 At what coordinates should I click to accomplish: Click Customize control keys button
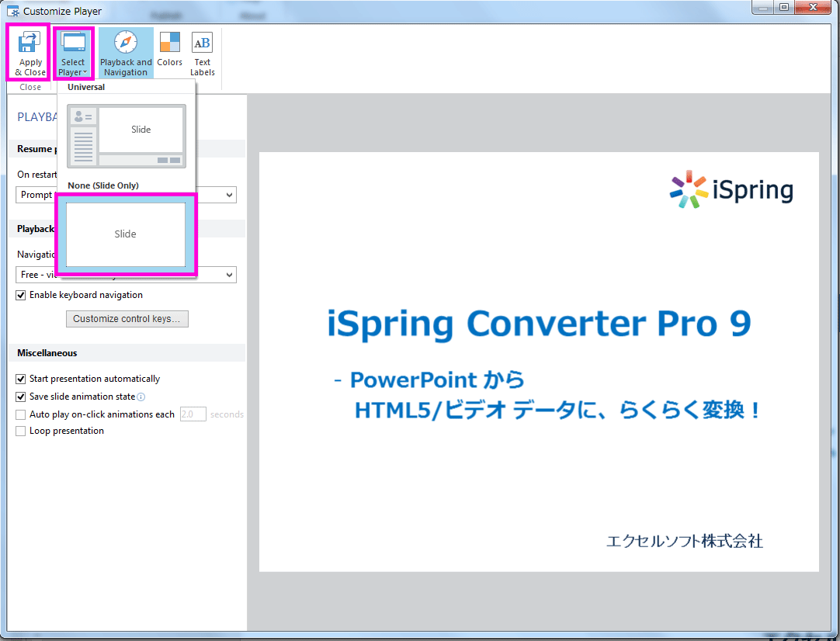(x=127, y=319)
